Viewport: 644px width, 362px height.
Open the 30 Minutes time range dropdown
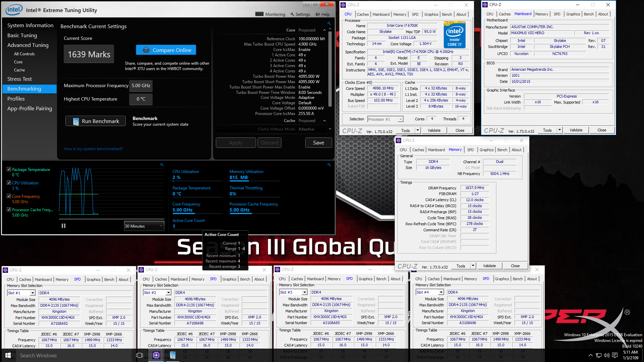coord(144,226)
